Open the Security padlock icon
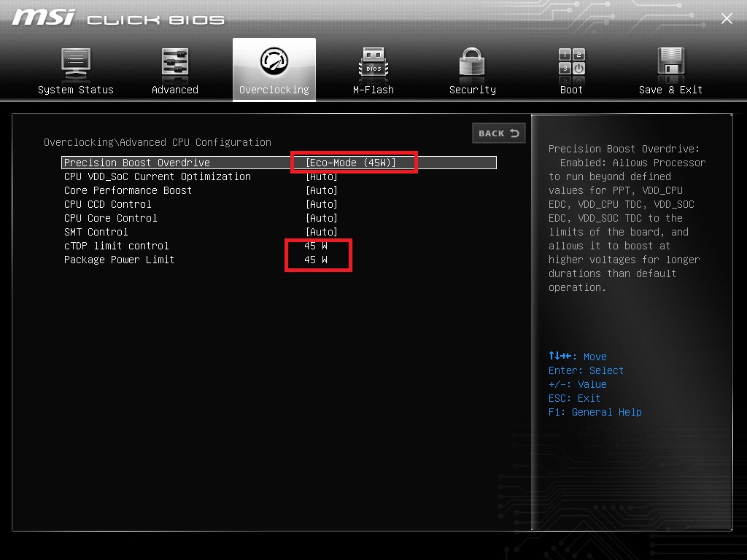747x560 pixels. 472,62
